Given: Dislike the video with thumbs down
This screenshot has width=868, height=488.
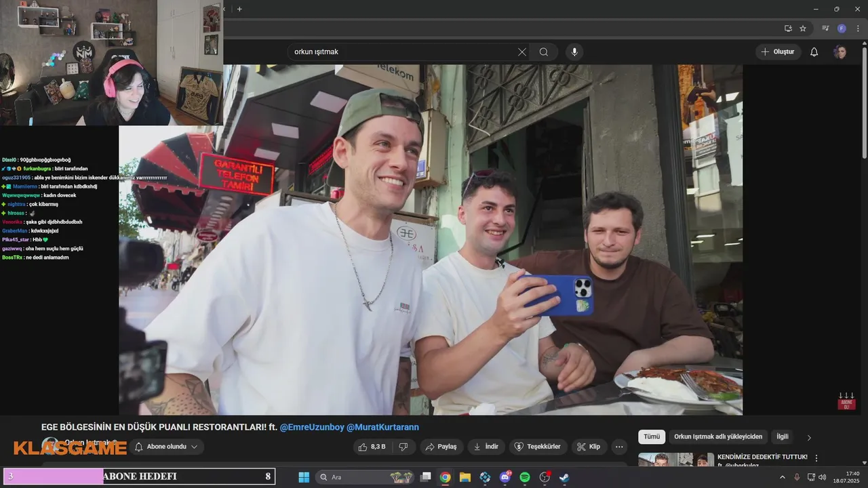Looking at the screenshot, I should (x=403, y=447).
